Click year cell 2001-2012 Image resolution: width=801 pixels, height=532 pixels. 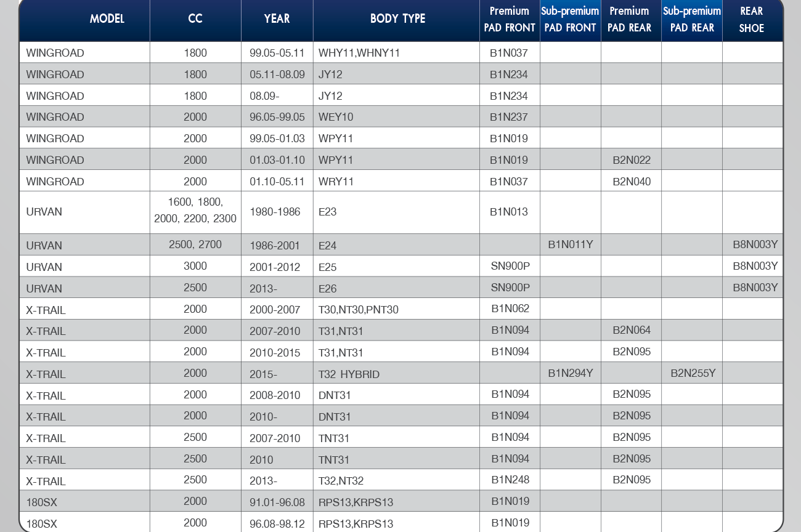click(275, 267)
